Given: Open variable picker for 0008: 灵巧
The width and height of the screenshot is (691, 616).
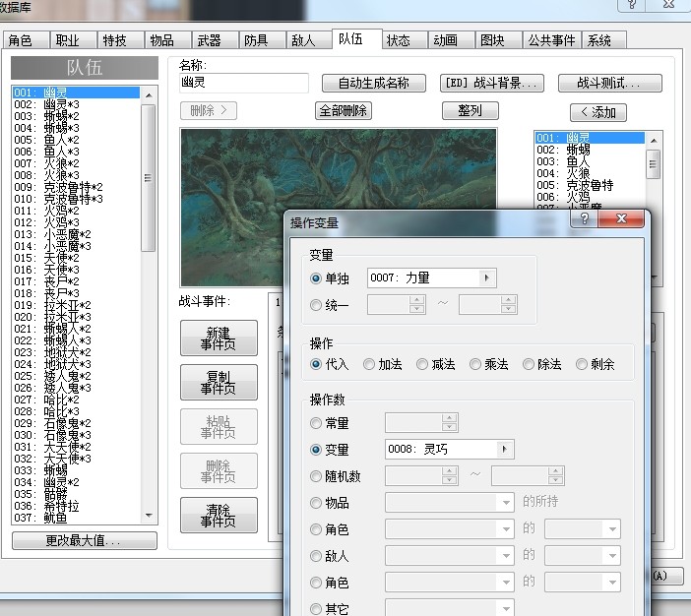Looking at the screenshot, I should pos(505,450).
